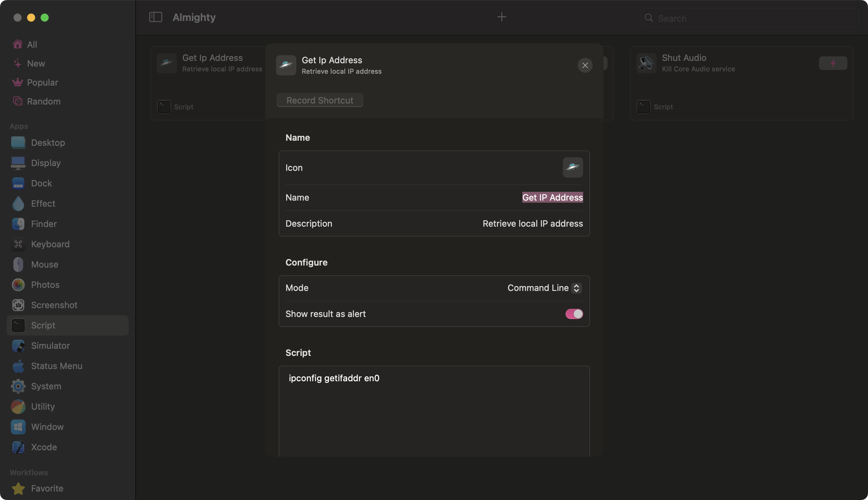Click the plus icon to add item
This screenshot has height=500, width=868.
(501, 17)
